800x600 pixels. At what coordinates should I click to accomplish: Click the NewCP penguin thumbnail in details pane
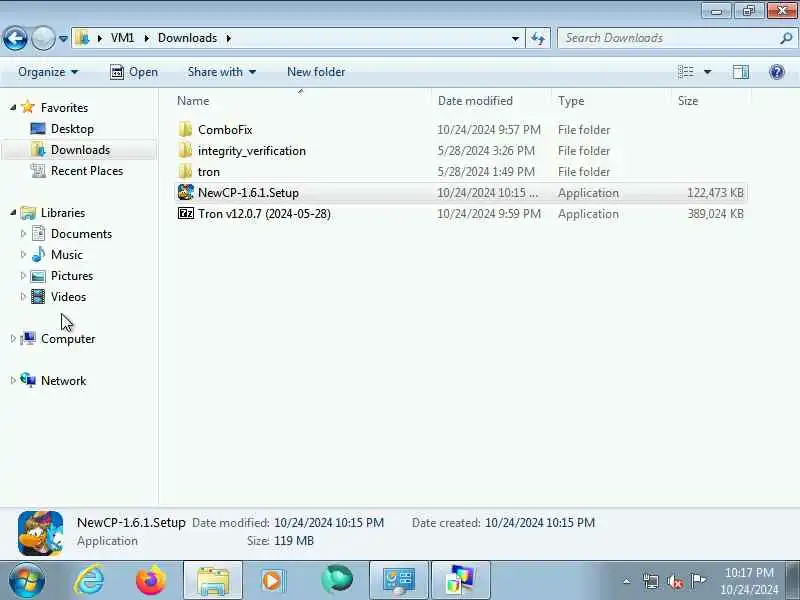40,533
